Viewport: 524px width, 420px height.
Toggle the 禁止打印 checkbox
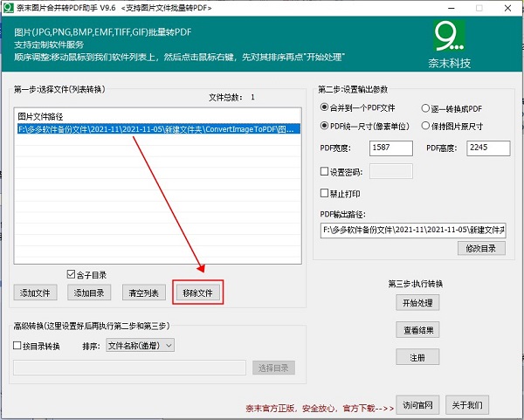[324, 193]
